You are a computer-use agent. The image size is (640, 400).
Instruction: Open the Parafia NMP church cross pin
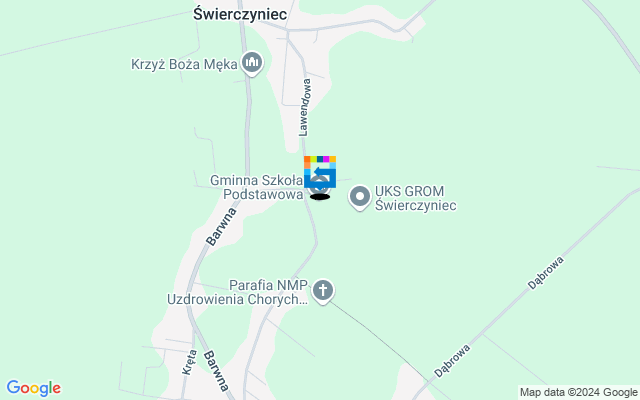[x=323, y=292]
